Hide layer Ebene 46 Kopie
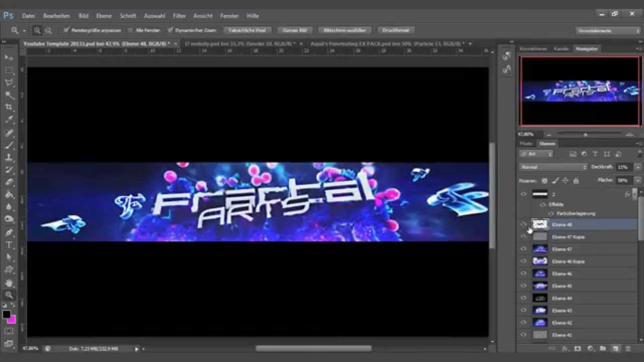Viewport: 644px width, 362px height. coord(524,261)
